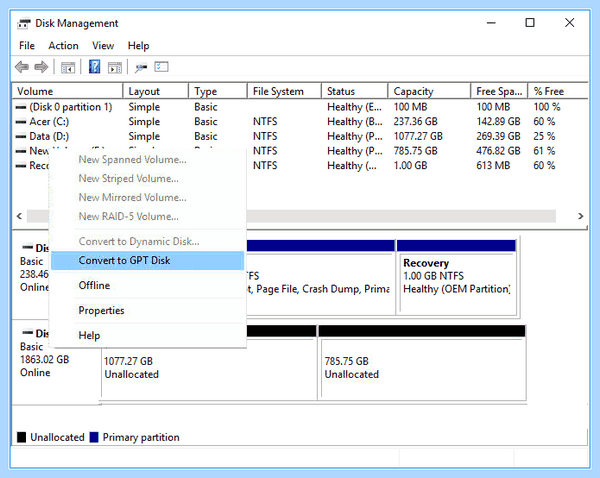Screen dimensions: 600x478
Task: Click right arrow of horizontal scrollbar
Action: click(580, 216)
